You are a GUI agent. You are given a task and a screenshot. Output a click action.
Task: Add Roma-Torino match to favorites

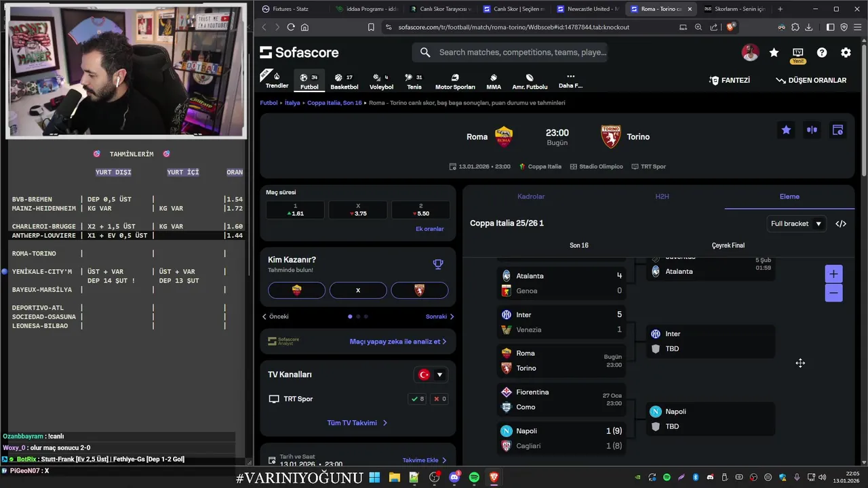tap(786, 130)
